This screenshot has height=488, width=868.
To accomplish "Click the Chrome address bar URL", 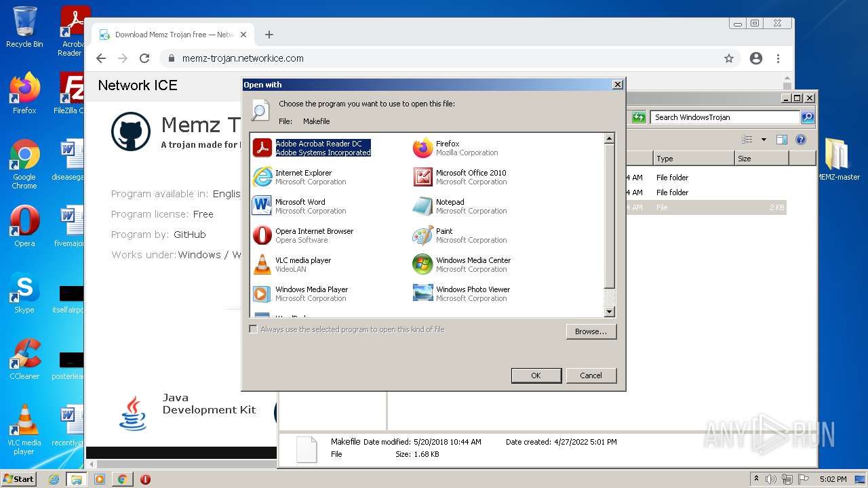I will click(x=243, y=58).
